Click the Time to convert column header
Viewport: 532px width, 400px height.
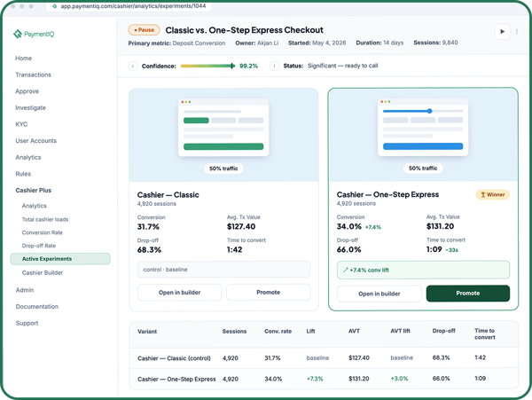(x=485, y=334)
